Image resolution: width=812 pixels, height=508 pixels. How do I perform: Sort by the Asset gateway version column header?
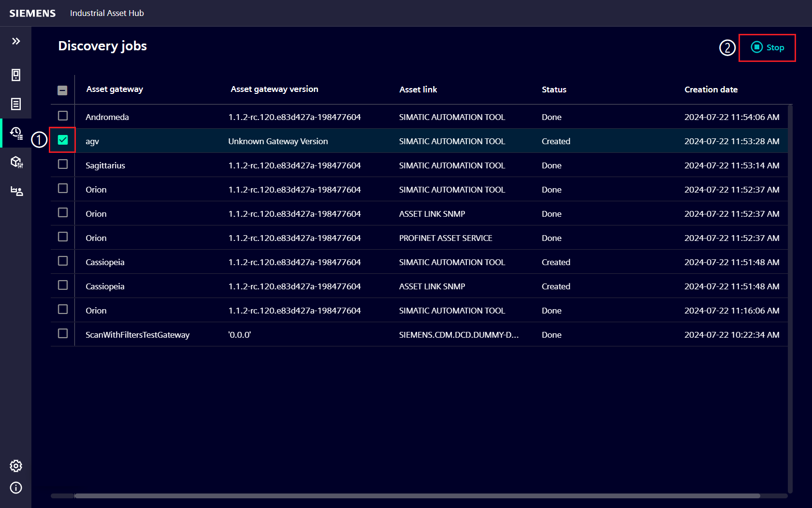[275, 89]
